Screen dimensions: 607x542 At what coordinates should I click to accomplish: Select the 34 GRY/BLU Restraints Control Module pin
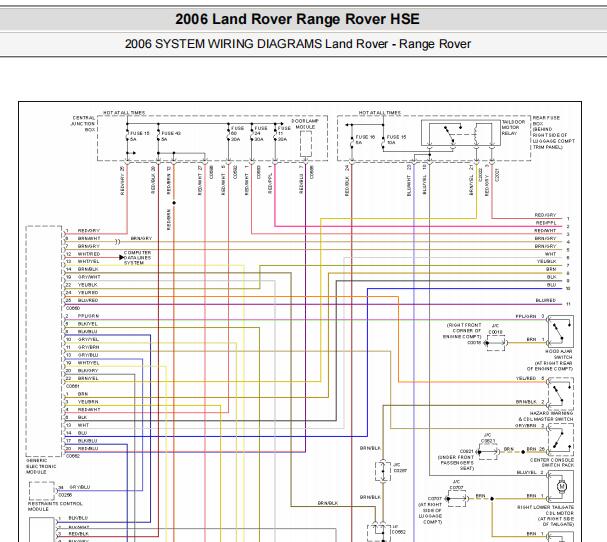pos(74,487)
